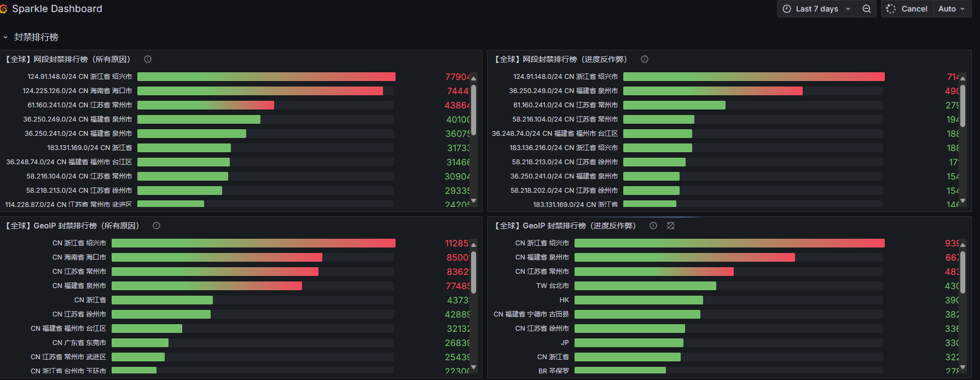This screenshot has height=380, width=980.
Task: Open info icon on 网段封禁排行榜 (进度反作弊) panel
Action: click(645, 59)
